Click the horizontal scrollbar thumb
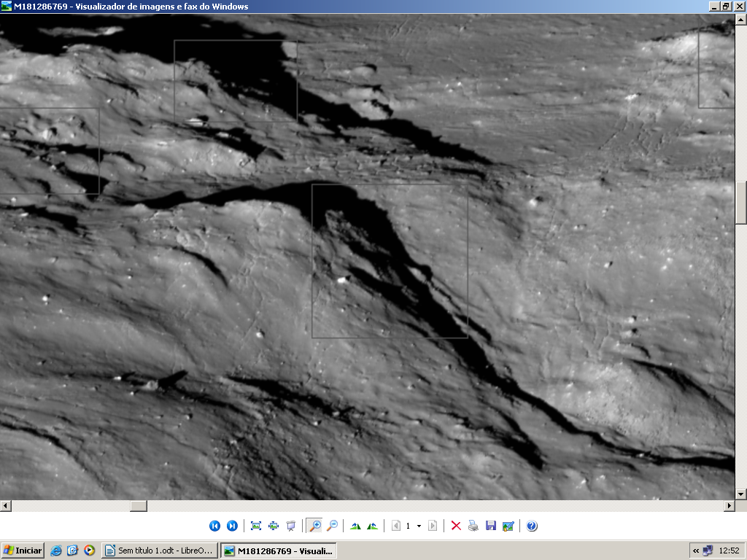 pyautogui.click(x=139, y=505)
